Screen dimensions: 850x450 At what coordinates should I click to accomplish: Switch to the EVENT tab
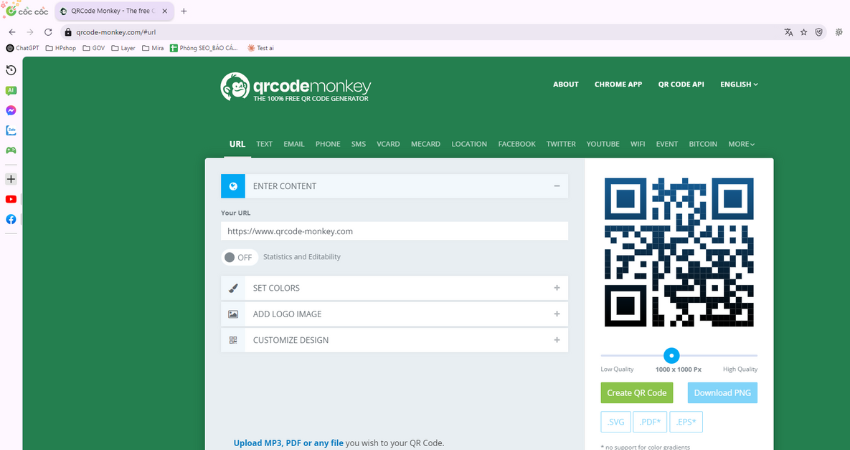coord(667,144)
